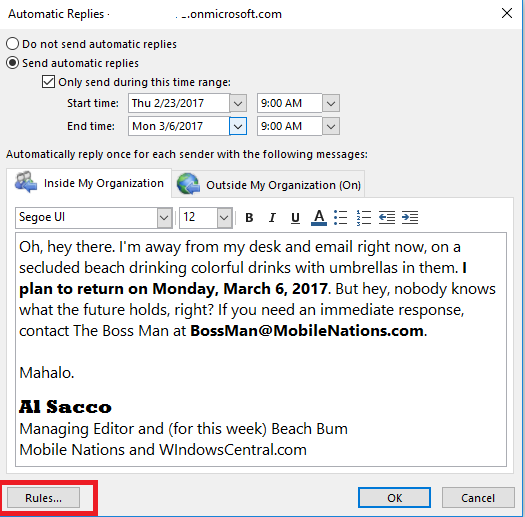
Task: Increase the text indent
Action: (410, 218)
